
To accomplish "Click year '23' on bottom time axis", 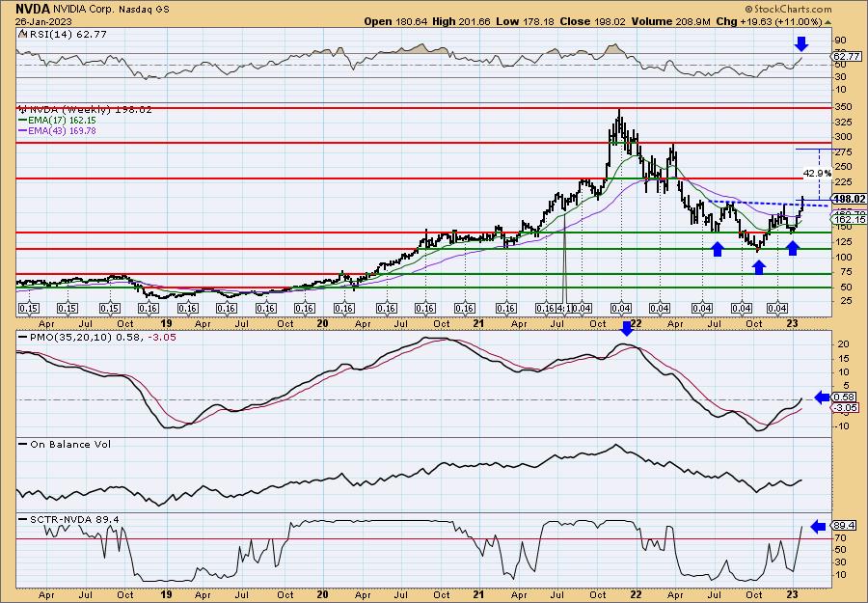I will tap(792, 594).
